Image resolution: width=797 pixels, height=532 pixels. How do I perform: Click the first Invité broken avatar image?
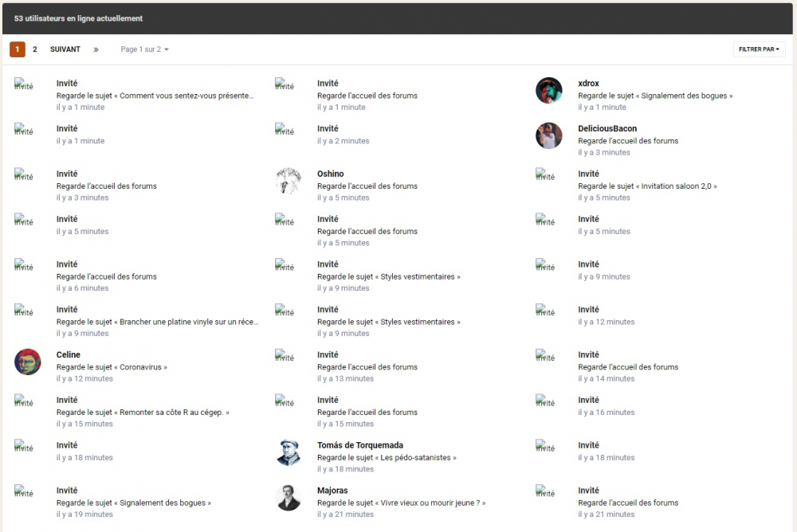click(24, 84)
